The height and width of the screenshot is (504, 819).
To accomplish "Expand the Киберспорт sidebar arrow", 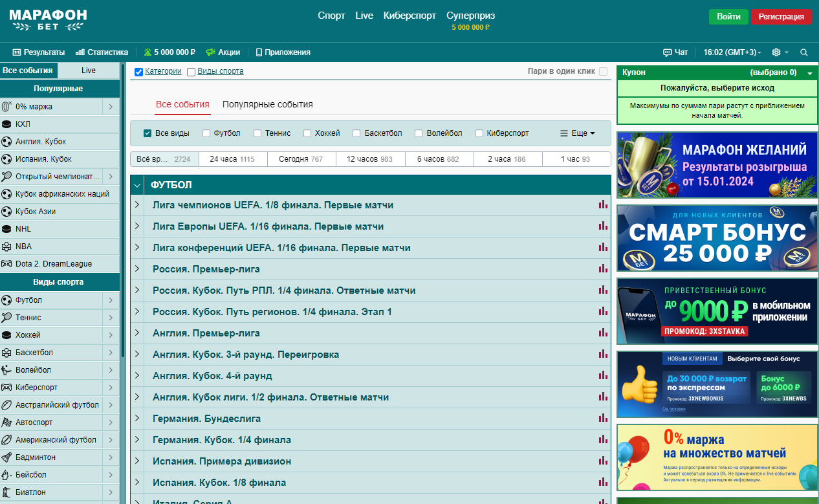I will pyautogui.click(x=111, y=388).
